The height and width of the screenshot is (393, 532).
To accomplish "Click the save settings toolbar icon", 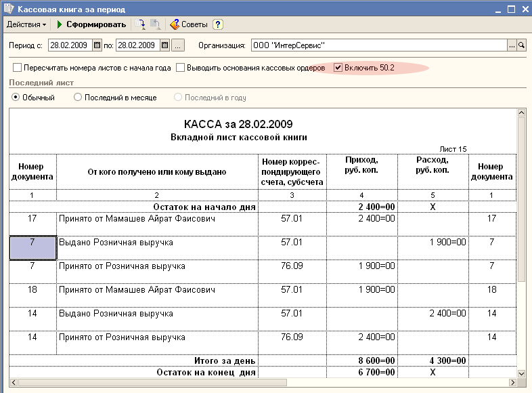I will (140, 24).
